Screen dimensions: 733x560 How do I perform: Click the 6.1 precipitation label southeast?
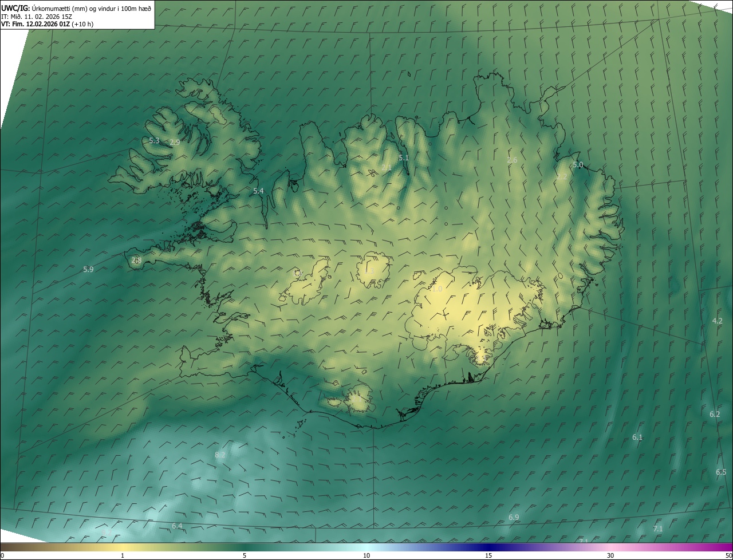pos(637,437)
